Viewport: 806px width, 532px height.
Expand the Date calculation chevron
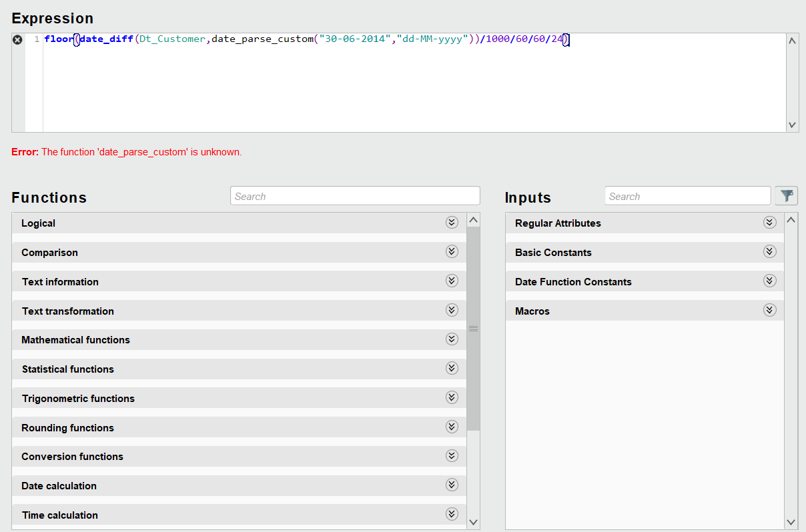pyautogui.click(x=452, y=485)
